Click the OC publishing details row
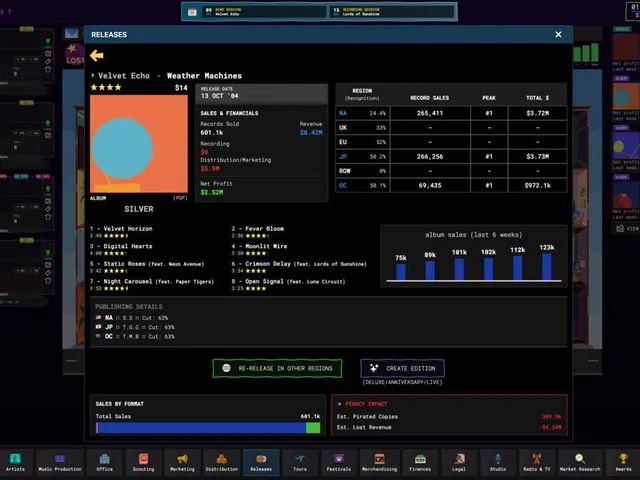640x480 pixels. 135,336
